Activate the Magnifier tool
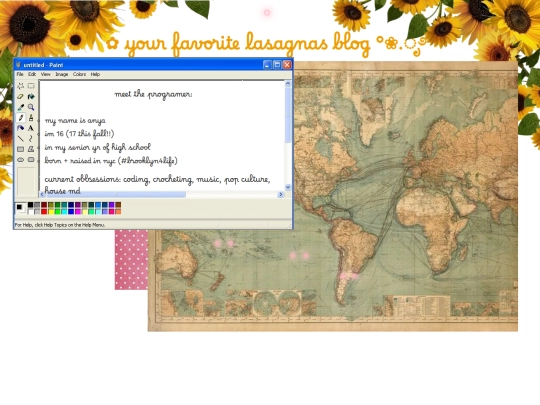Viewport: 540px width, 405px height. point(31,107)
